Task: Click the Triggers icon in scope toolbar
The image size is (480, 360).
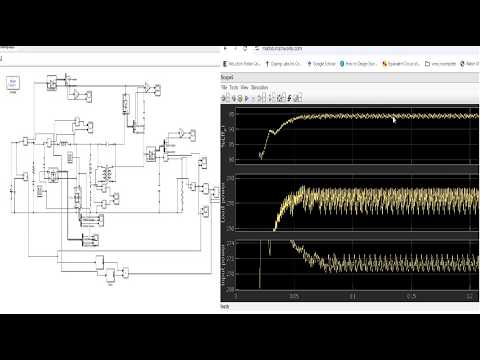Action: point(289,98)
